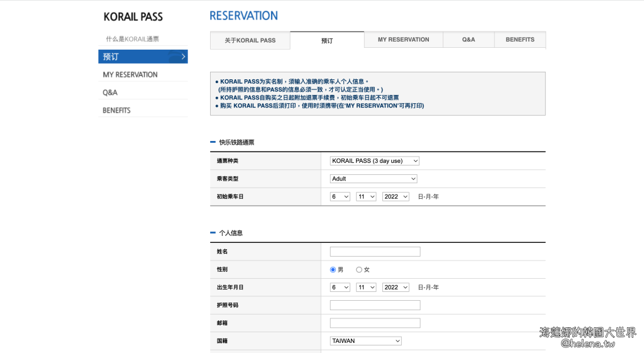The width and height of the screenshot is (644, 353).
Task: Go to the BENEFITS tab
Action: [x=519, y=40]
